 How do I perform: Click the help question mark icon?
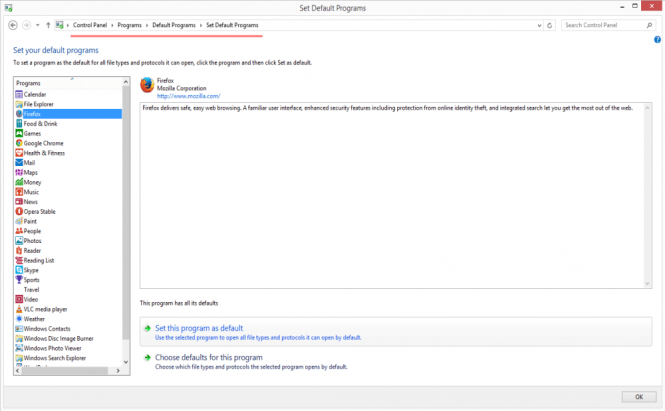click(657, 39)
